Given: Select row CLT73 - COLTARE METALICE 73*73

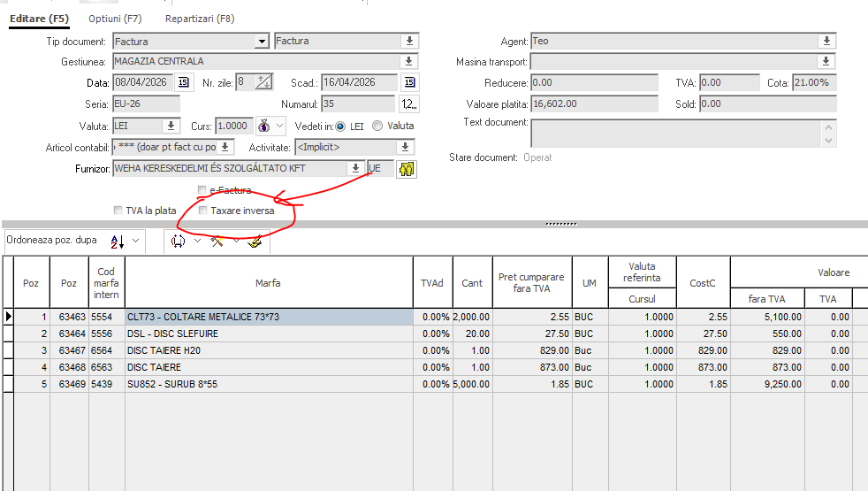Looking at the screenshot, I should [x=269, y=317].
